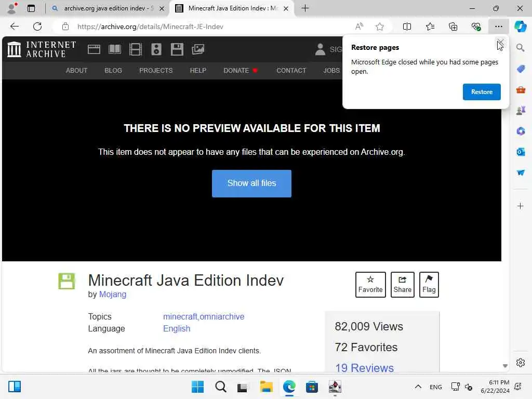Open File Explorer from the taskbar

tap(267, 387)
